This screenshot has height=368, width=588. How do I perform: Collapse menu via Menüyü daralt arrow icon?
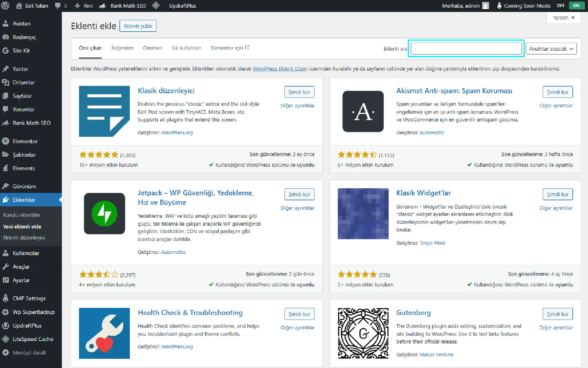pos(6,352)
